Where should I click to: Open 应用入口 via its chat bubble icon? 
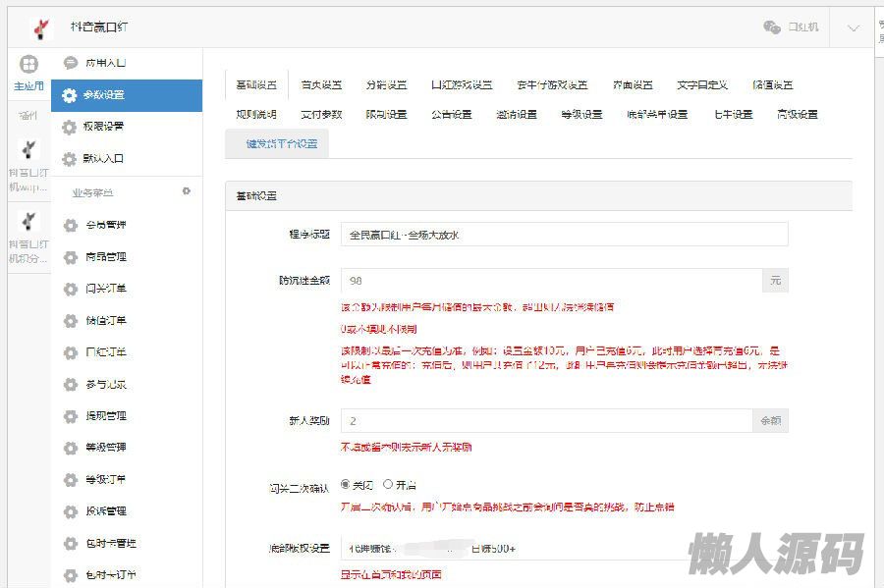coord(70,63)
